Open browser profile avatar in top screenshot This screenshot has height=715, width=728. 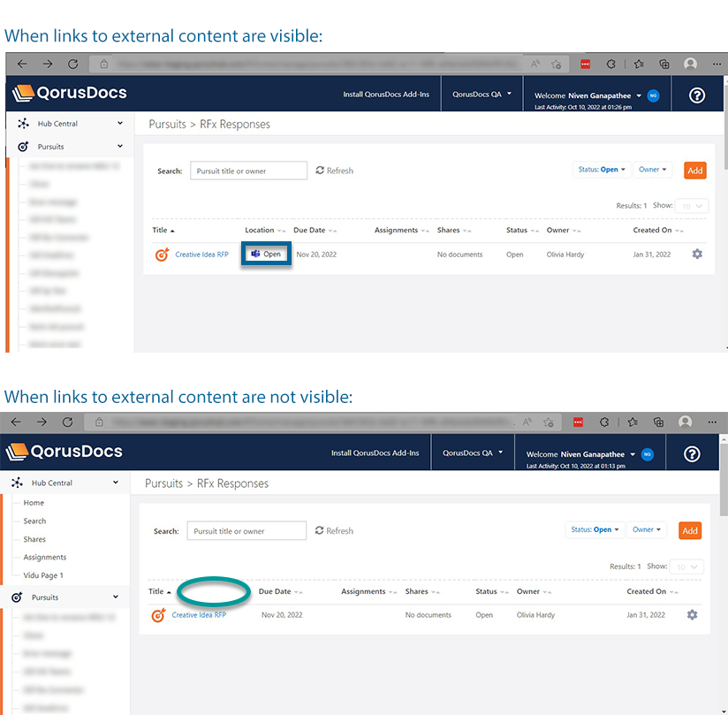(x=690, y=64)
